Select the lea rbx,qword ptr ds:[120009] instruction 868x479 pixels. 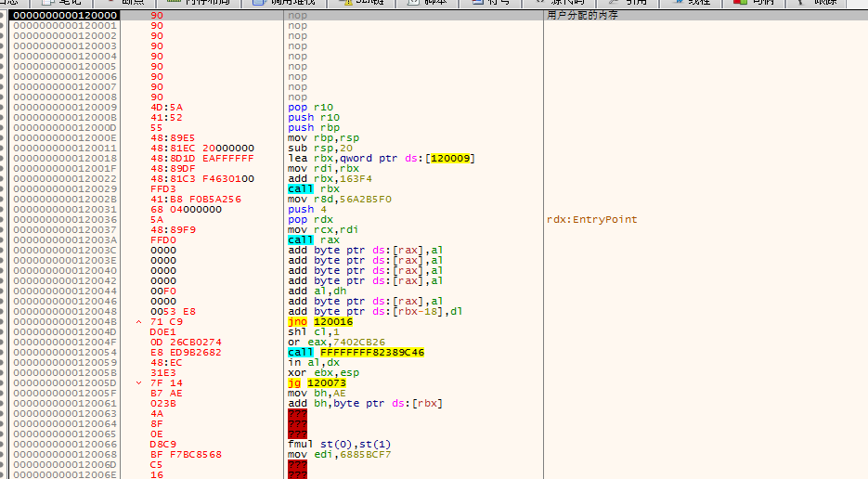coord(381,158)
